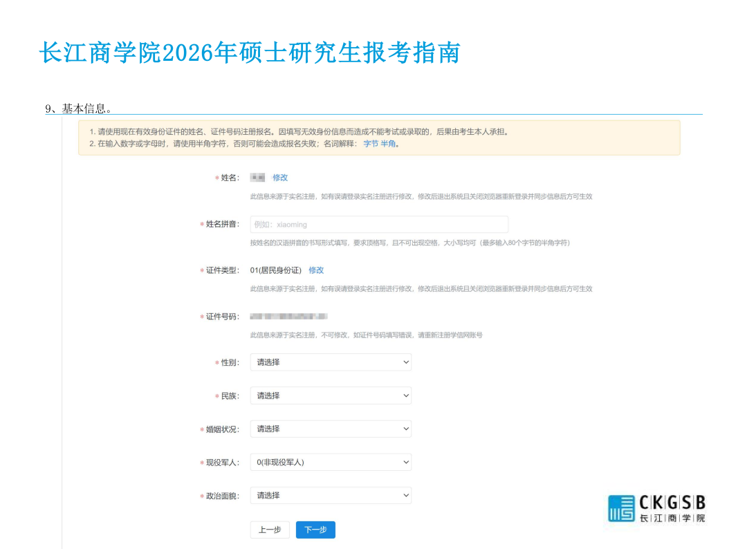Expand the 婚姻状况 selector
747x560 pixels.
click(x=331, y=429)
